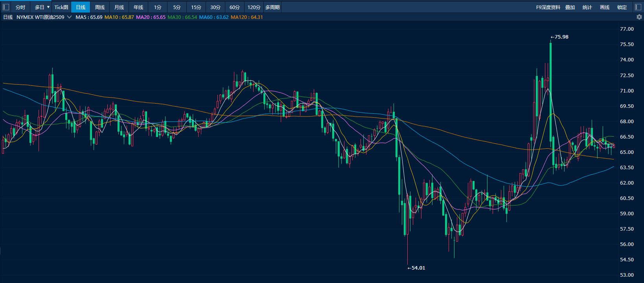Click the 56.00 price axis label
The width and height of the screenshot is (644, 283).
(627, 244)
